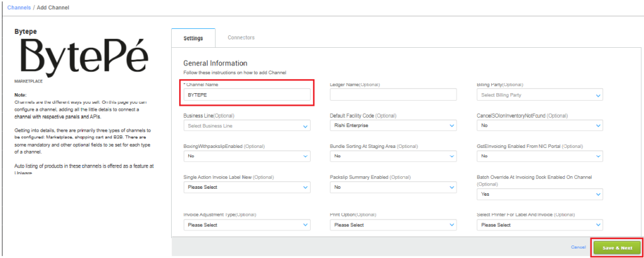Image resolution: width=644 pixels, height=258 pixels.
Task: Expand the BoxingWithpackslipEnabled dropdown
Action: (x=247, y=156)
